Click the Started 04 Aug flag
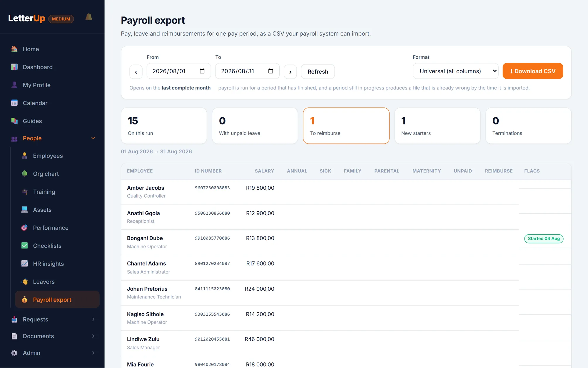The height and width of the screenshot is (368, 588). point(544,238)
